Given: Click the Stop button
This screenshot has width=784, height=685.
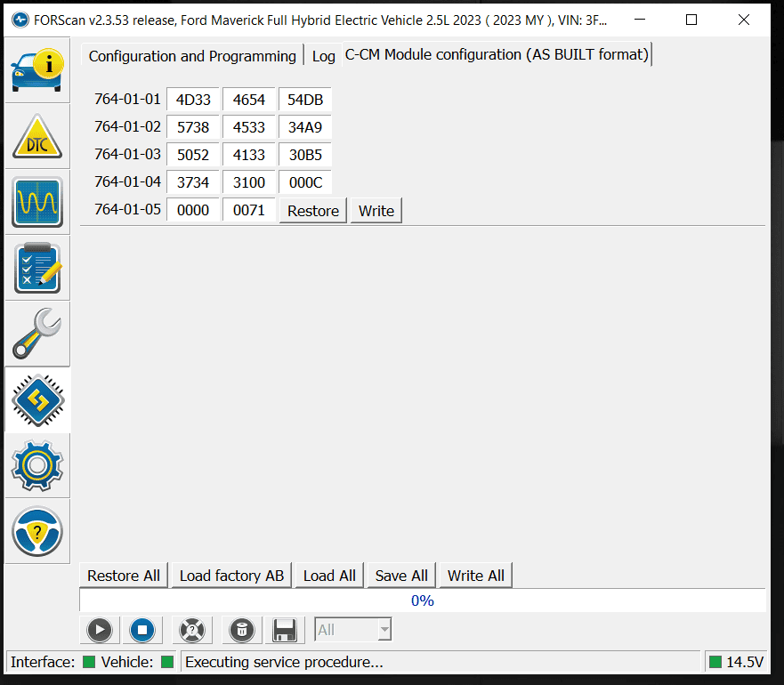Looking at the screenshot, I should click(142, 630).
